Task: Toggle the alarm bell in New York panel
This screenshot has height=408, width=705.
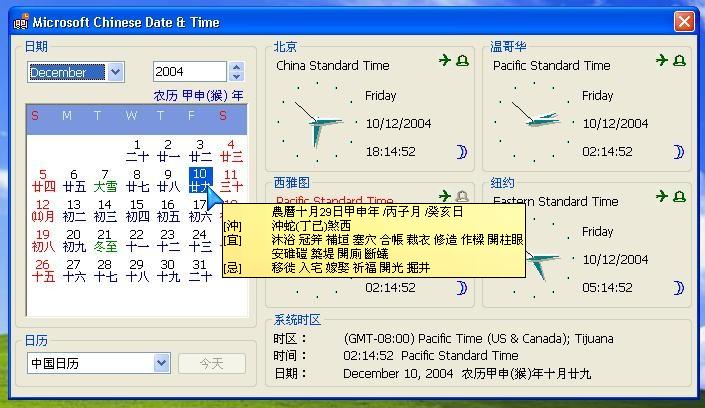Action: click(x=679, y=196)
